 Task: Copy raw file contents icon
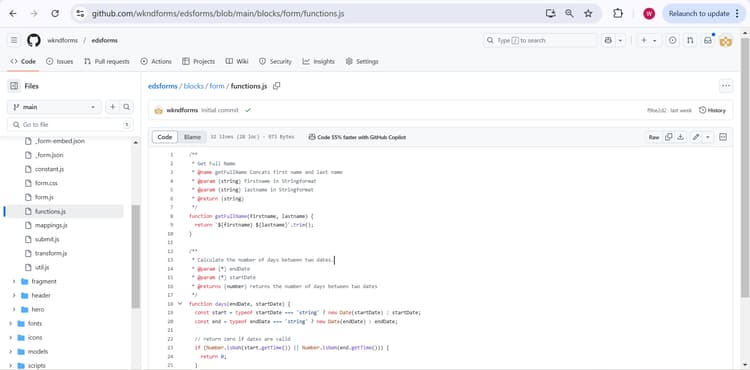click(x=669, y=137)
